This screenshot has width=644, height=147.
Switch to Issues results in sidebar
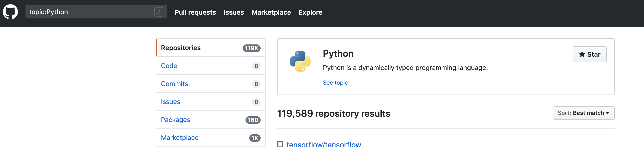[x=170, y=102]
